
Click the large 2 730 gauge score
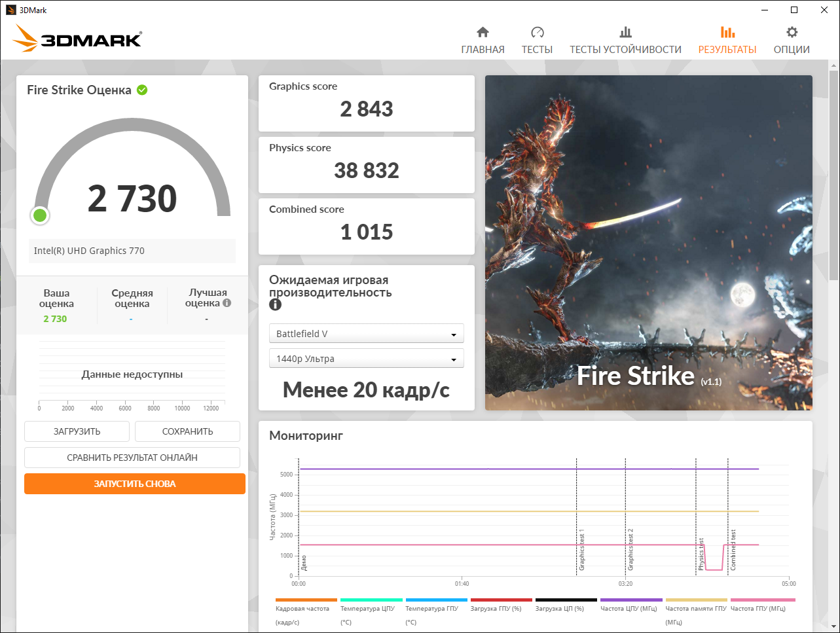132,198
